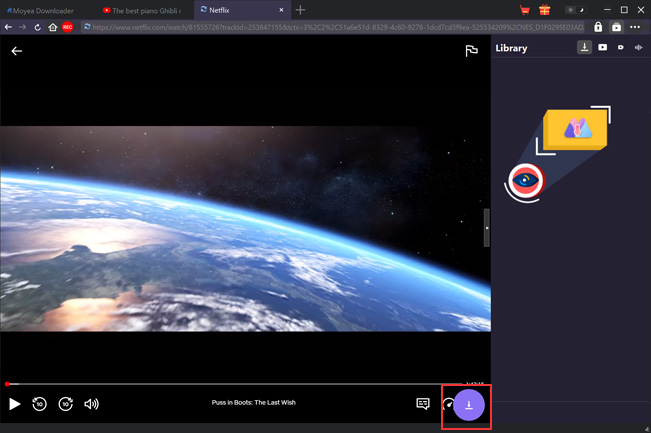Click the Netflix back arrow
This screenshot has height=433, width=651.
pos(17,51)
